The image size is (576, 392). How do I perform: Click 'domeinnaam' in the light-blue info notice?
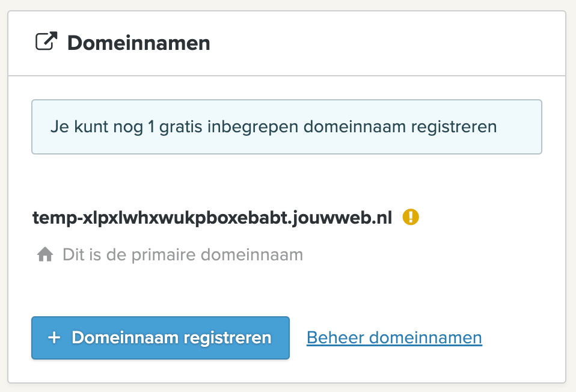coord(351,127)
